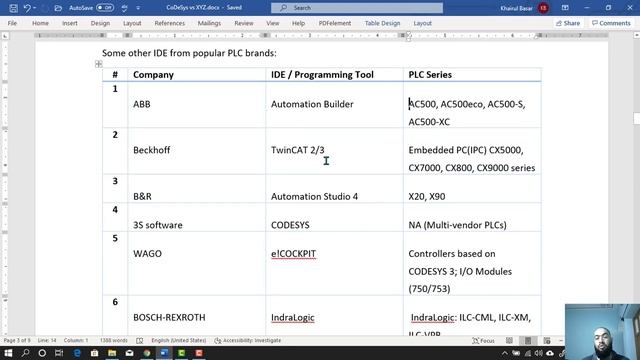Click 'Automation Studio 4' text
This screenshot has height=360, width=640.
(x=314, y=196)
